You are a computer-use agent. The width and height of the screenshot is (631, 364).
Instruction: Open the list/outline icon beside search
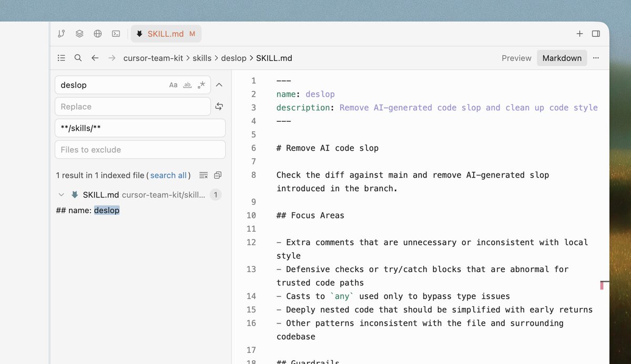pos(61,58)
